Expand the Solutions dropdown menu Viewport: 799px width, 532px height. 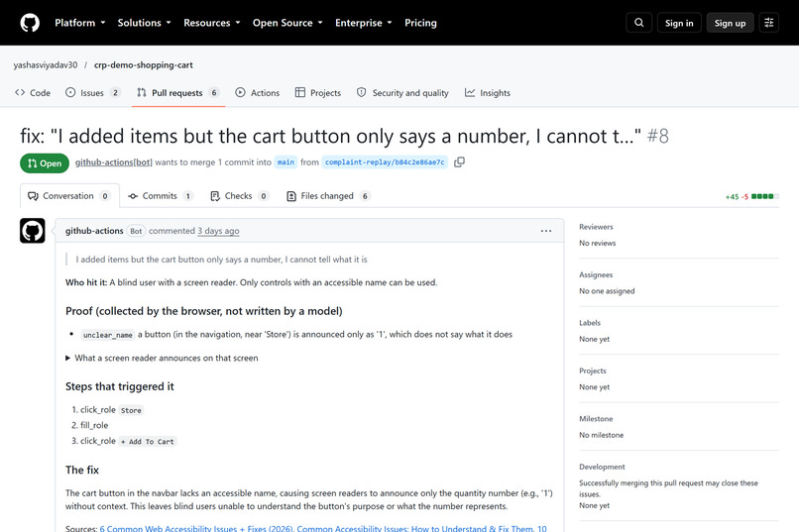click(144, 23)
